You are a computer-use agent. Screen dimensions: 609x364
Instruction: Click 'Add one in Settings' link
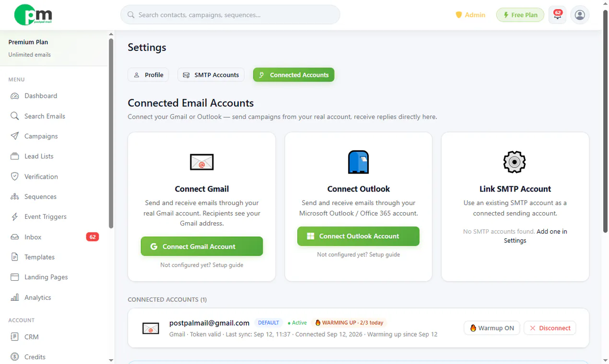pyautogui.click(x=535, y=236)
